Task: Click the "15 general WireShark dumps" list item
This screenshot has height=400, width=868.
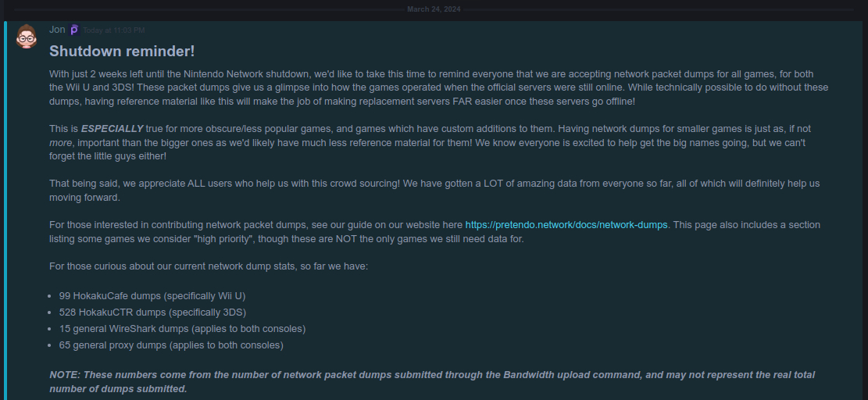Action: (x=182, y=329)
